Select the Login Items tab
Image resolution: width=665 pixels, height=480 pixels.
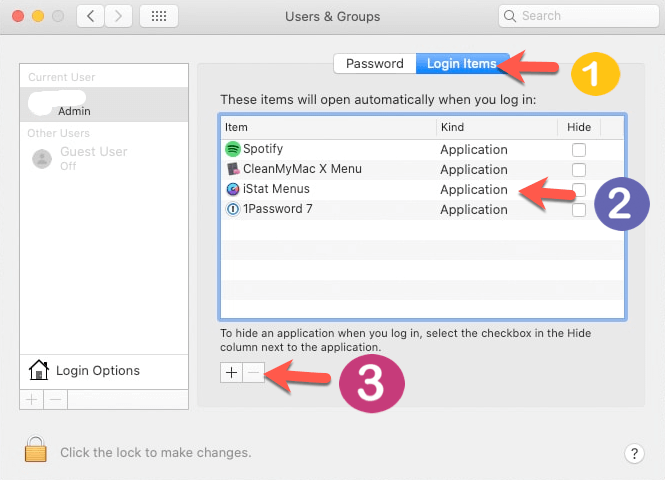point(460,64)
